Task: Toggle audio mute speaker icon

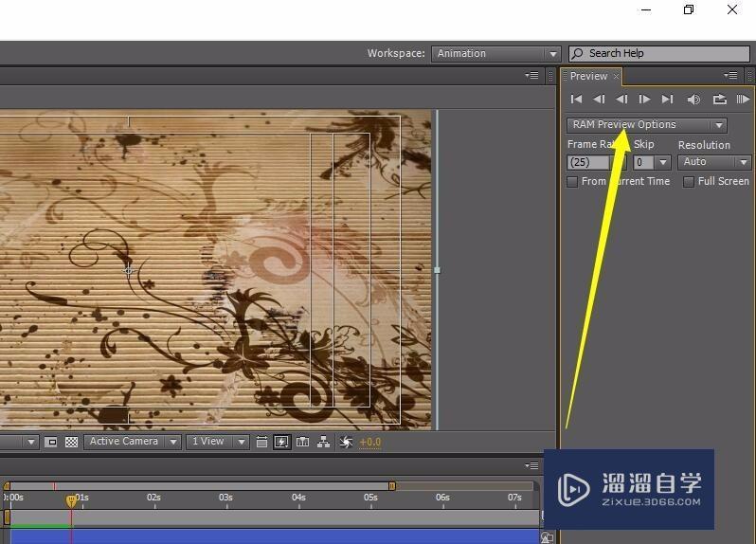Action: 693,100
